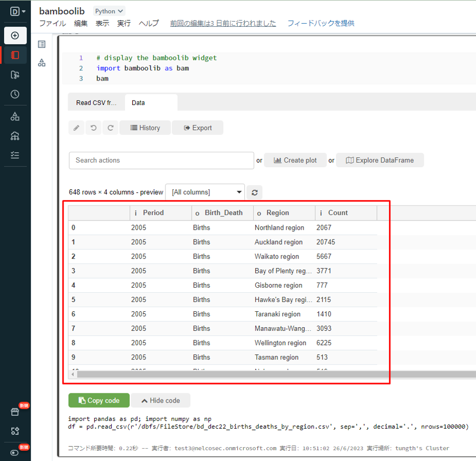Click the フィードバックを提供 link
Screen dimensions: 476x461
[x=320, y=23]
